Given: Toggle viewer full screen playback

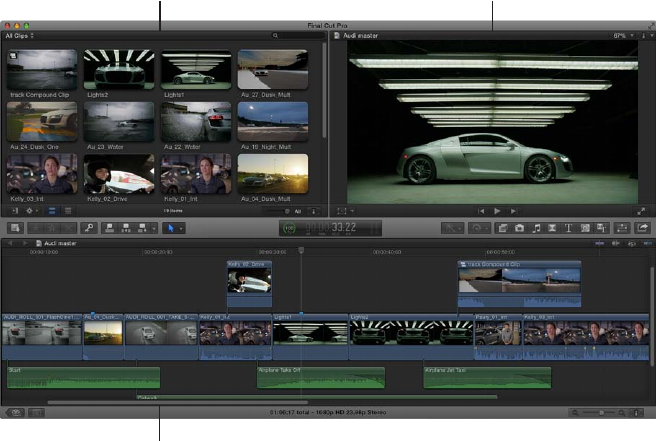Looking at the screenshot, I should pyautogui.click(x=640, y=211).
